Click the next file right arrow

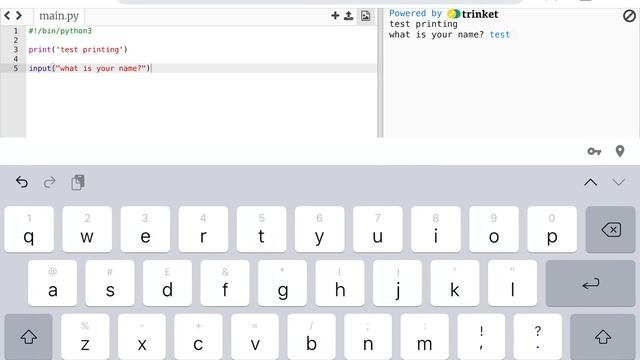(x=19, y=16)
